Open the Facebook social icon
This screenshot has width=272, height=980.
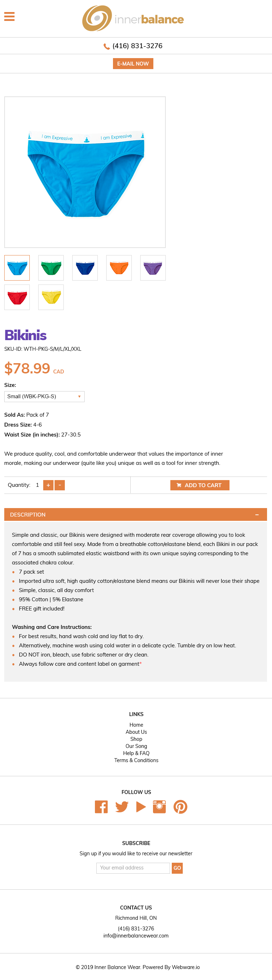[101, 806]
